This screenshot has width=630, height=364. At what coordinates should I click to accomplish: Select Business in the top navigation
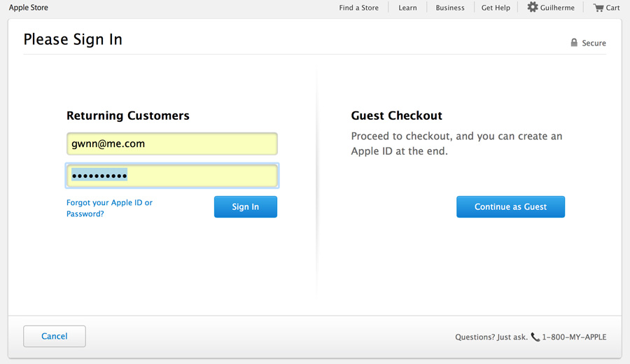tap(450, 8)
